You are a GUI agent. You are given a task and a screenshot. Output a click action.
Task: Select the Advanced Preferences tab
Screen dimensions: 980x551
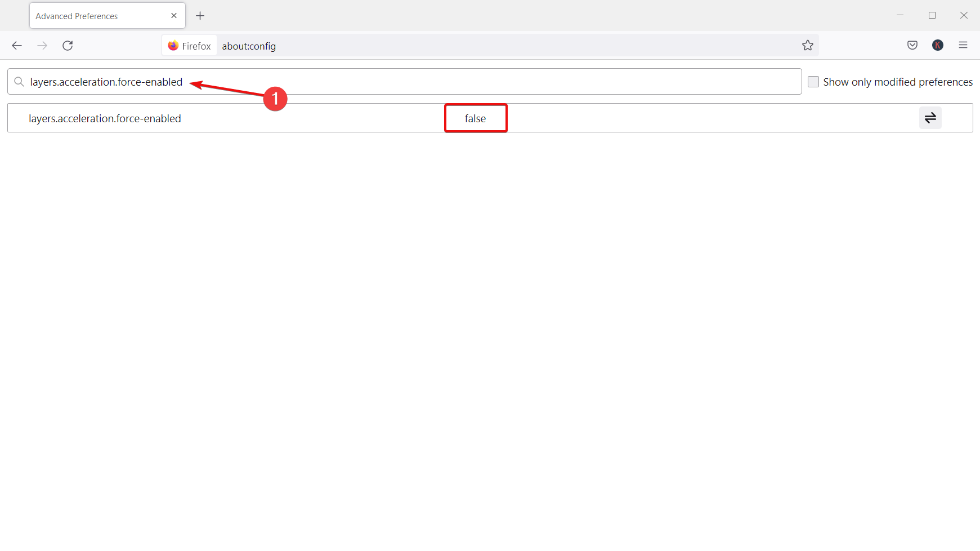coord(108,16)
